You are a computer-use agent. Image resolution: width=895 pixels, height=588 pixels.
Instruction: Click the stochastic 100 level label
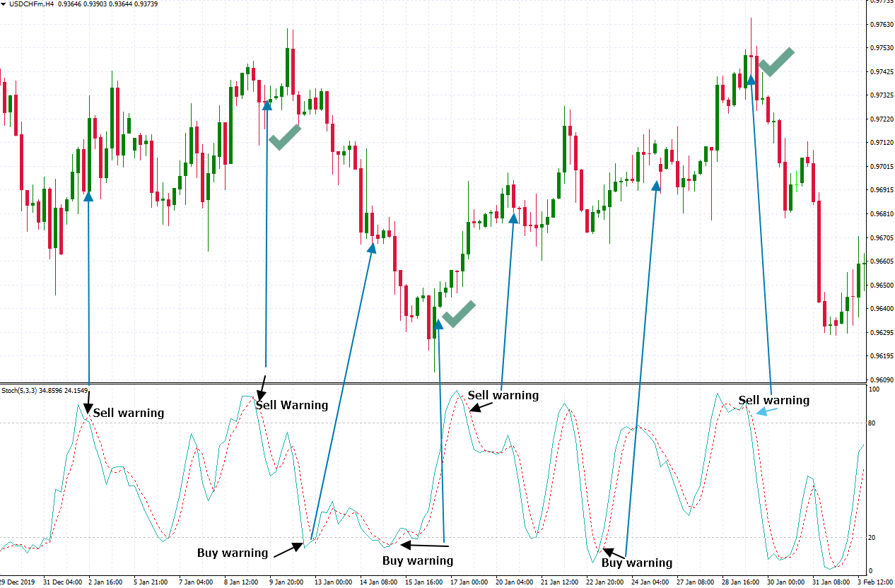(874, 389)
